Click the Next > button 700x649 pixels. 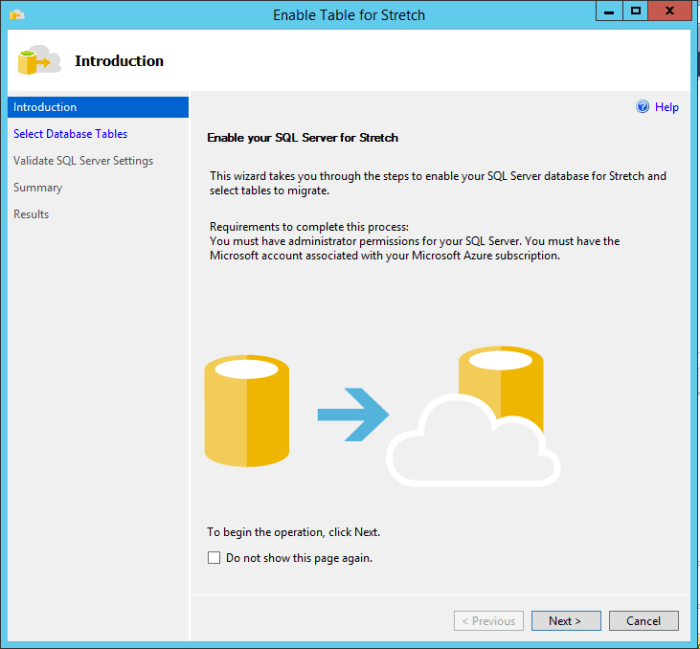pyautogui.click(x=566, y=621)
